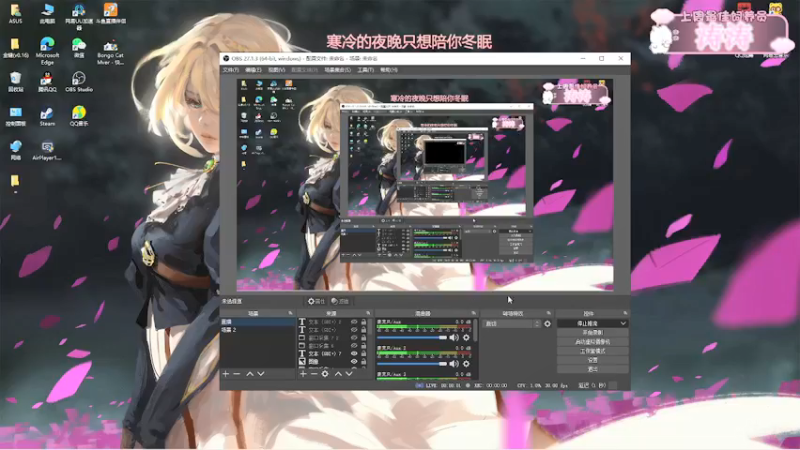The width and height of the screenshot is (800, 450).
Task: Toggle eye visibility of 文本 (GDI+) 7 source
Action: (354, 353)
